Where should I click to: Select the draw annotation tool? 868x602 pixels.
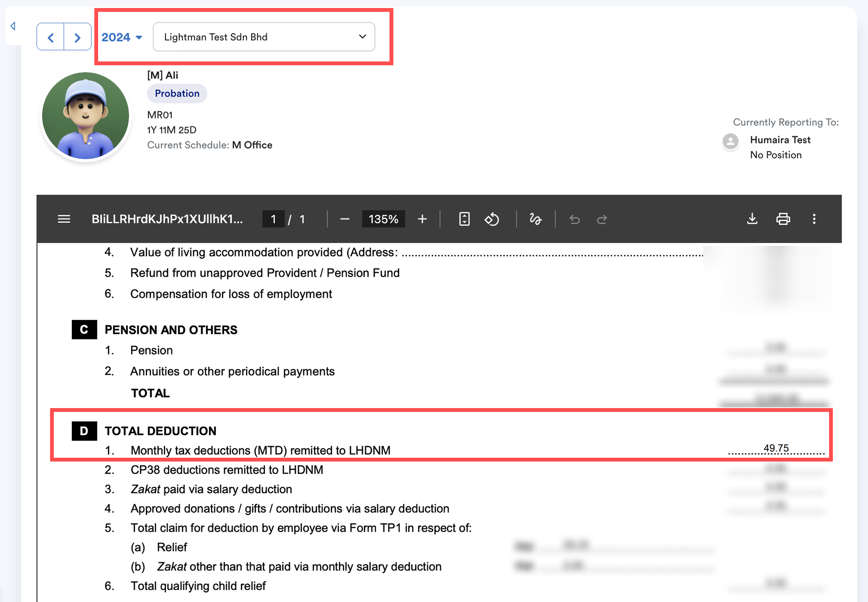click(x=535, y=219)
